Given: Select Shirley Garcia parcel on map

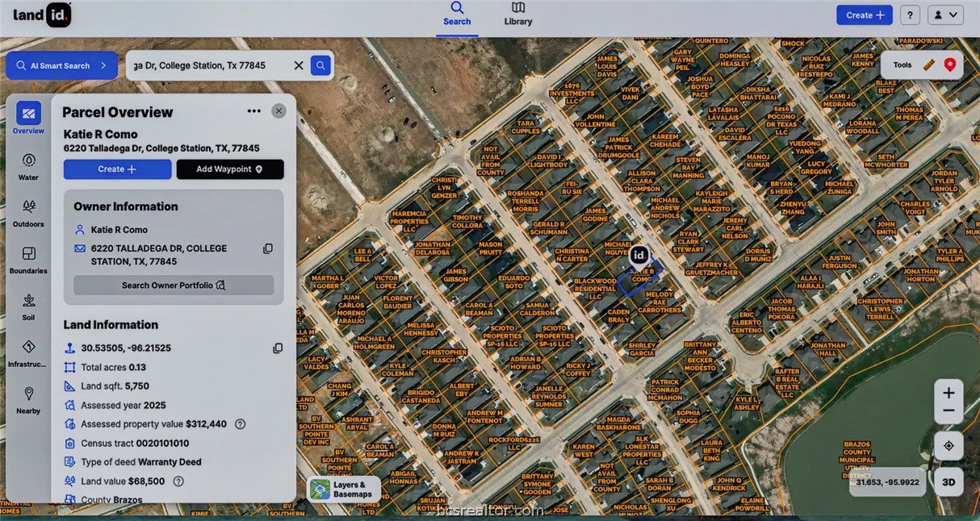Looking at the screenshot, I should [642, 349].
